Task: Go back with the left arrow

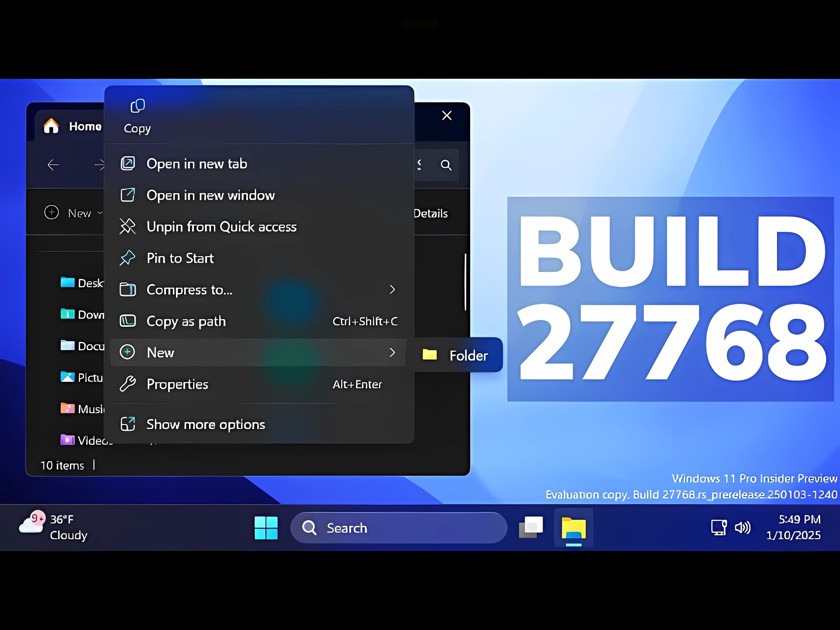Action: (x=53, y=165)
